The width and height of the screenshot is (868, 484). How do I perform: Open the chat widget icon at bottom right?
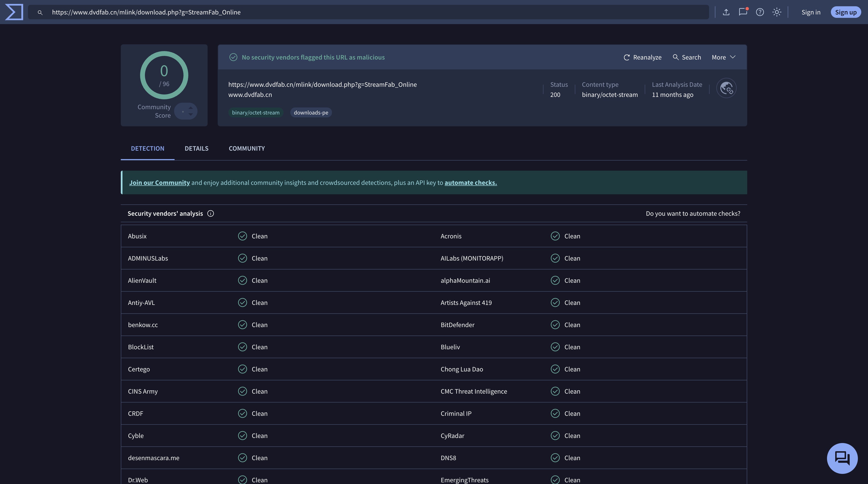[x=842, y=458]
